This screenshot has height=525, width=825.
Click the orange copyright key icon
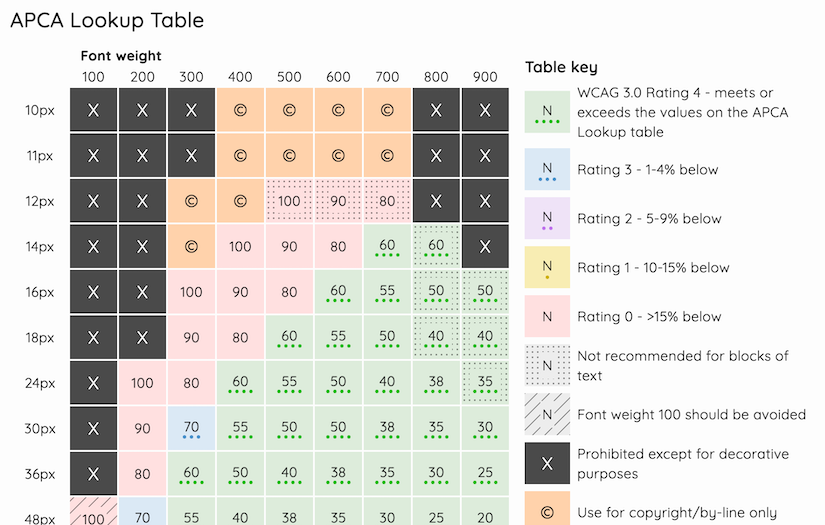547,508
